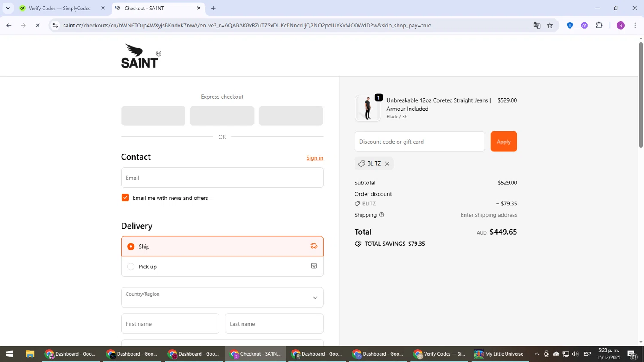This screenshot has height=362, width=644.
Task: Bookmark this page with the star icon
Action: point(550,25)
